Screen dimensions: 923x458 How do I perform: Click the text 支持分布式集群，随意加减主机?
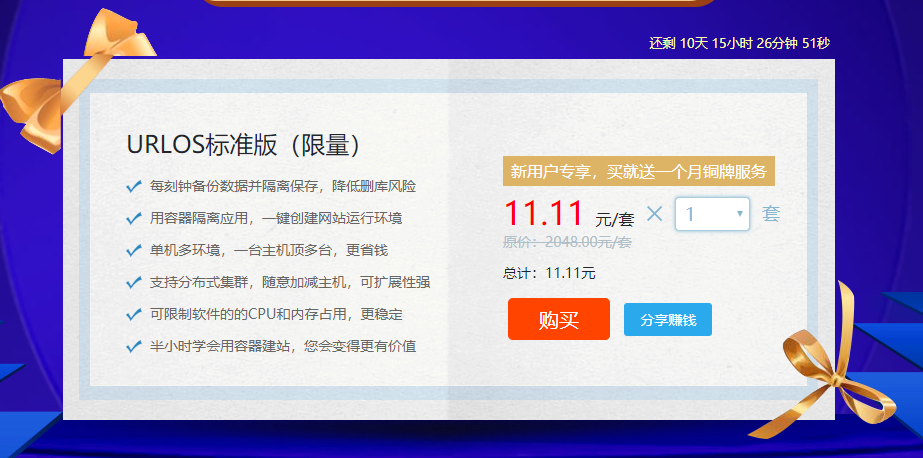pos(246,282)
